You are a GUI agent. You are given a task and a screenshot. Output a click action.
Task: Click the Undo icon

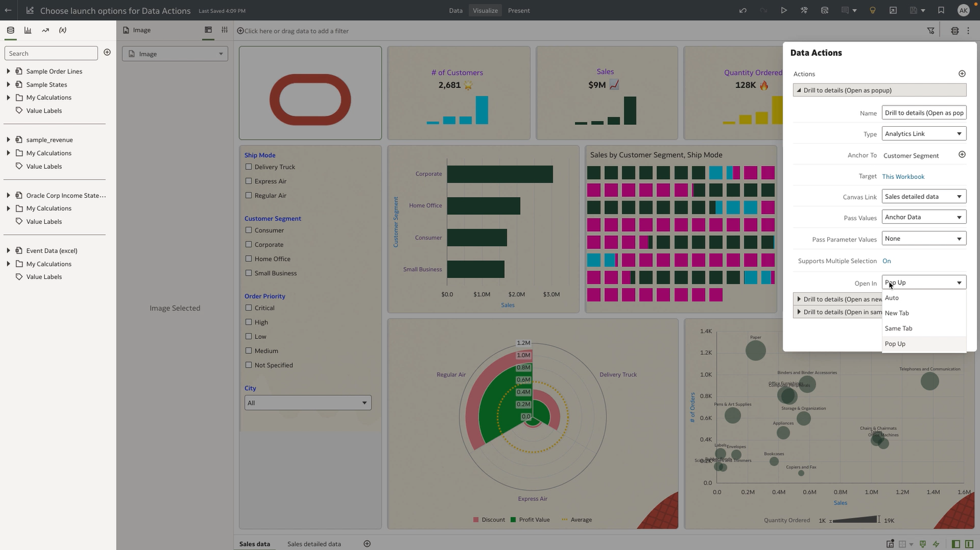tap(742, 10)
